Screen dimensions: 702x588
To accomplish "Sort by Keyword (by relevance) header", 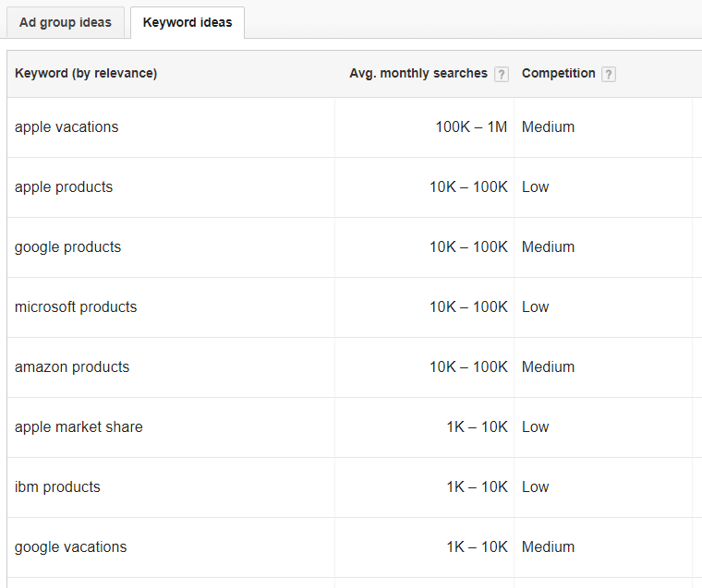I will [86, 74].
